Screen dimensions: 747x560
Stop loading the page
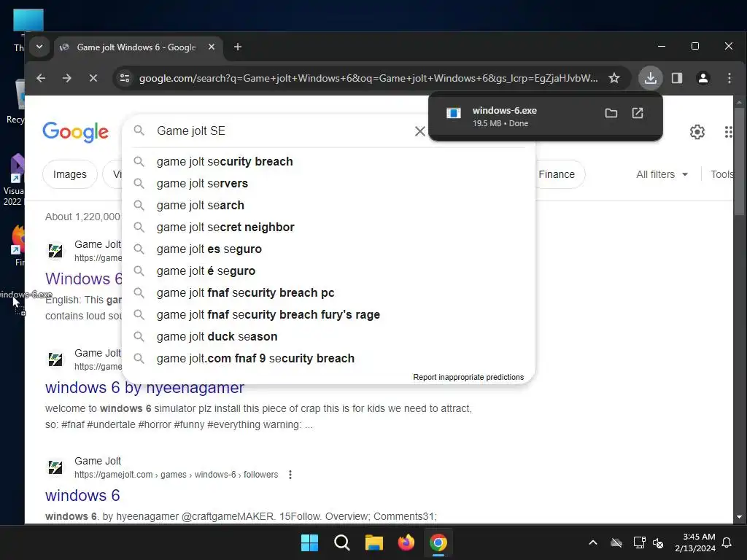point(93,78)
